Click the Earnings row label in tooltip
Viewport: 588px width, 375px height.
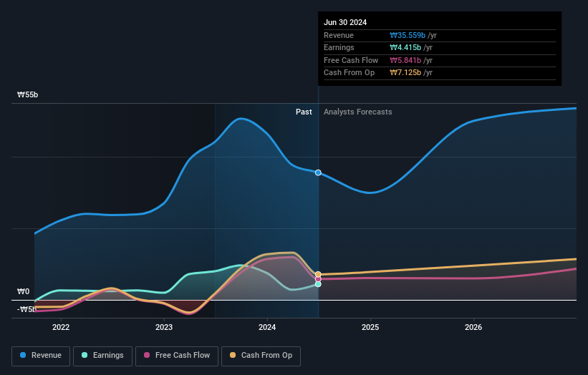(x=339, y=47)
